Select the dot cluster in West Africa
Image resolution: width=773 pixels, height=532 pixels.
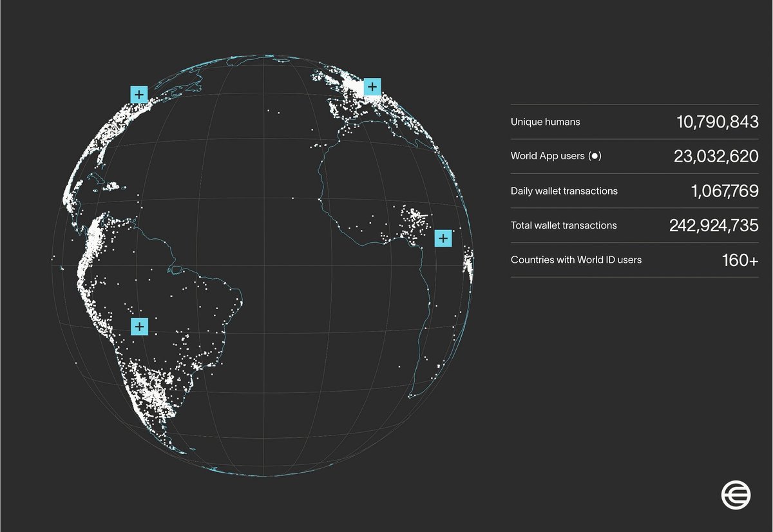point(414,221)
